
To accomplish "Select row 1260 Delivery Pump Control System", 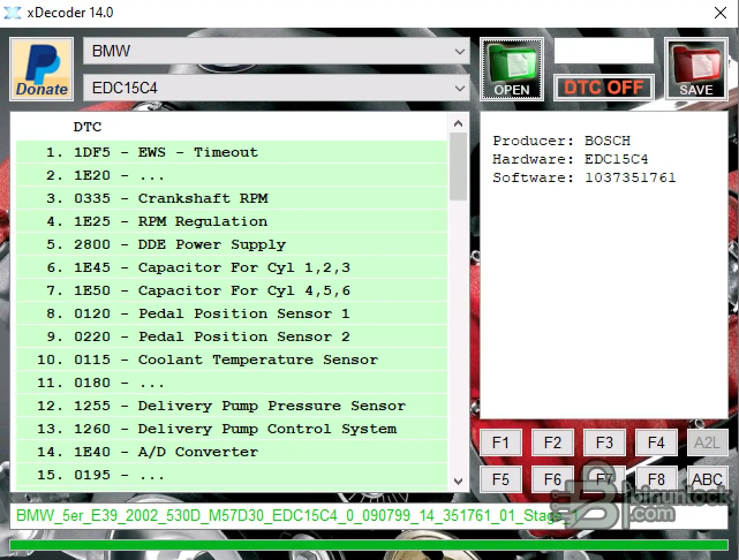I will coord(232,429).
